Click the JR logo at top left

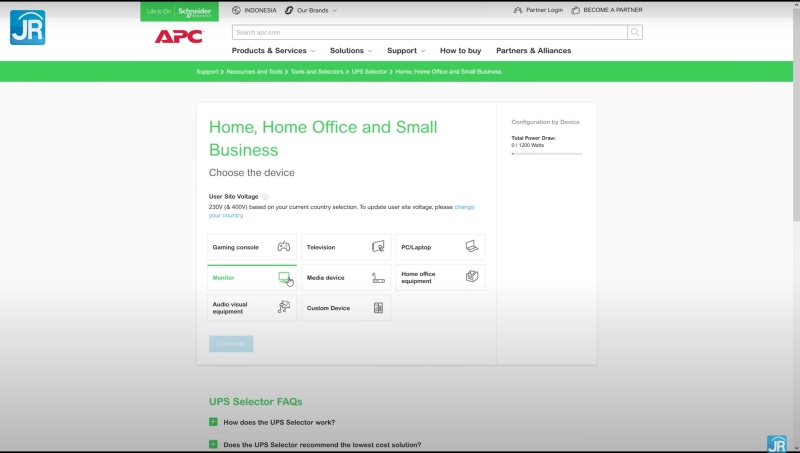coord(28,28)
